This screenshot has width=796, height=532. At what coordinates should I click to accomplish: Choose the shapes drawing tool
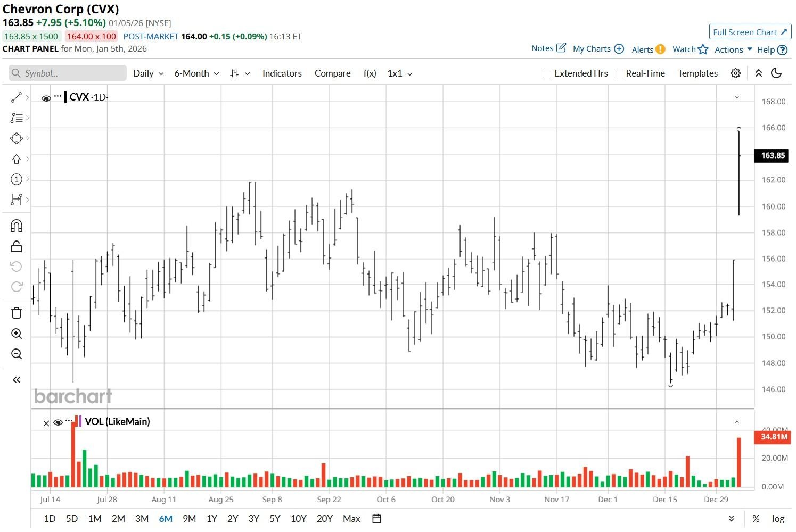click(x=17, y=138)
